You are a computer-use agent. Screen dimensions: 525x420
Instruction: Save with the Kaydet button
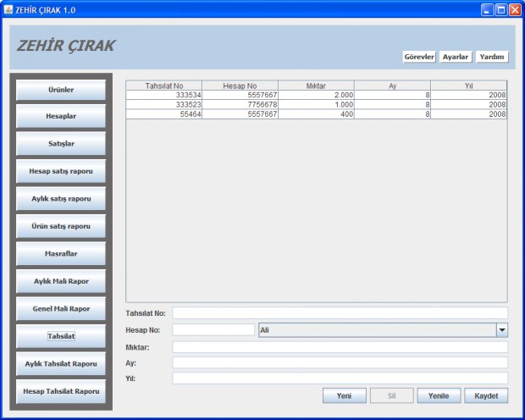(x=486, y=395)
